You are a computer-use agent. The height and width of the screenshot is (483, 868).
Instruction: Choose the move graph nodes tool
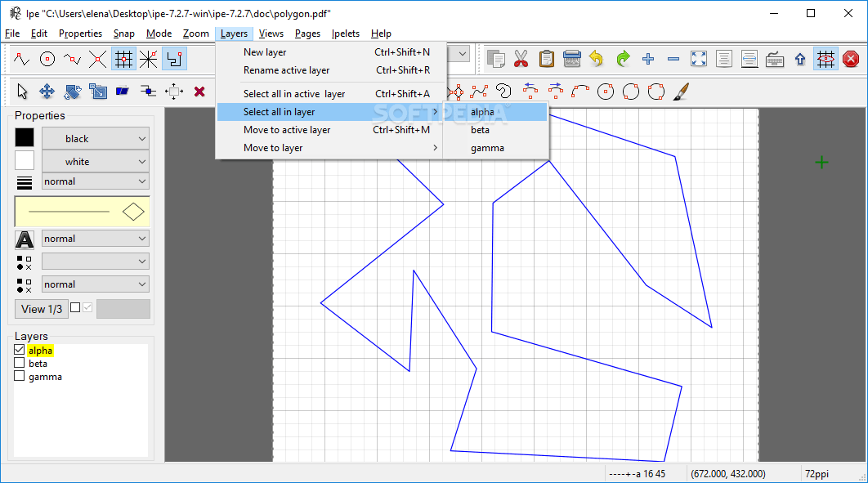(x=148, y=92)
